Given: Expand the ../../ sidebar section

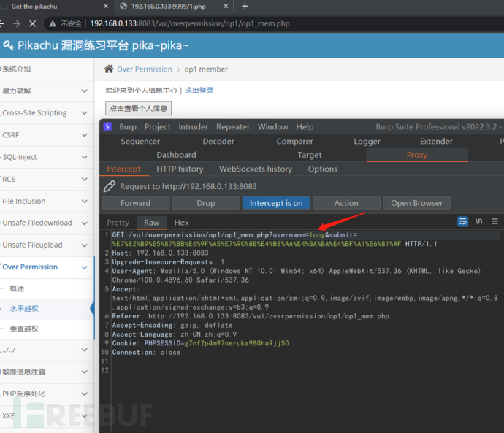Looking at the screenshot, I should pyautogui.click(x=45, y=350).
